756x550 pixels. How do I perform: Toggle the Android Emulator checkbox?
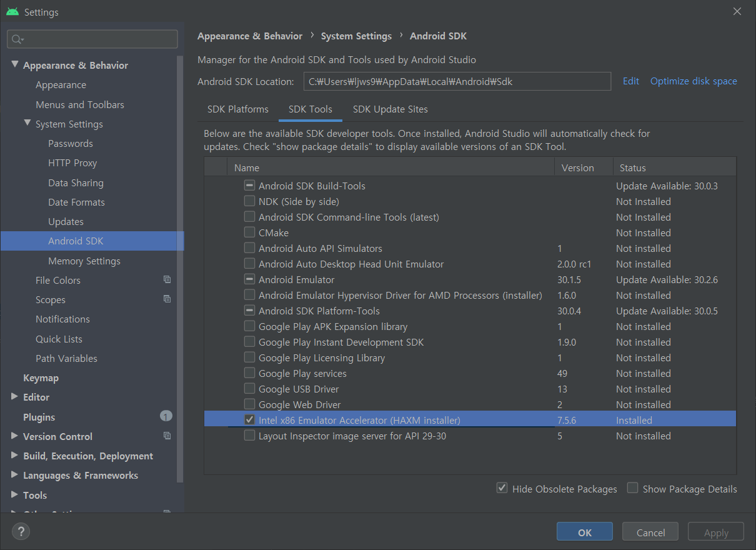click(249, 279)
